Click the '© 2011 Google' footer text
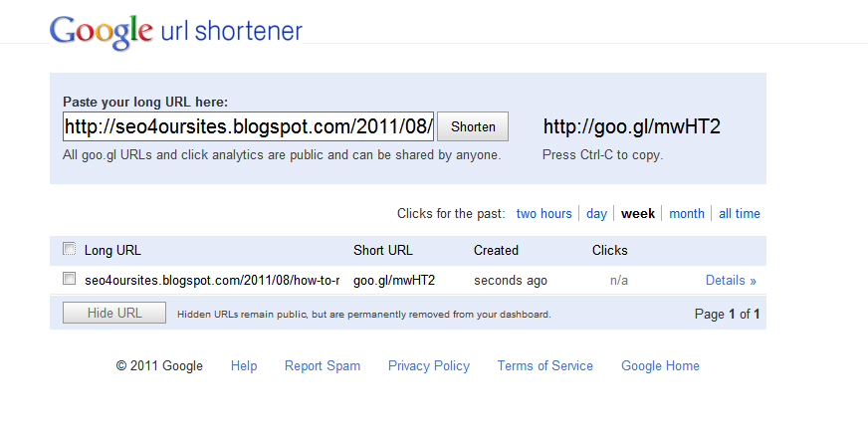The image size is (868, 445). pos(159,365)
